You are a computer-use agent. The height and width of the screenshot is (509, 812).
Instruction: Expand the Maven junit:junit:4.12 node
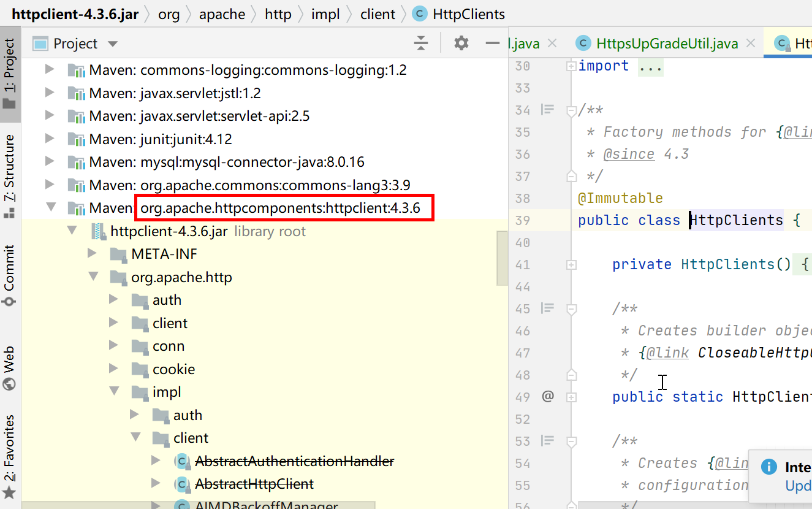(50, 139)
